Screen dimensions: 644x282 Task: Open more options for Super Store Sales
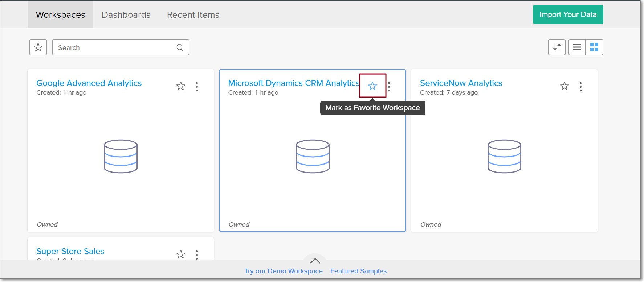[x=197, y=255]
